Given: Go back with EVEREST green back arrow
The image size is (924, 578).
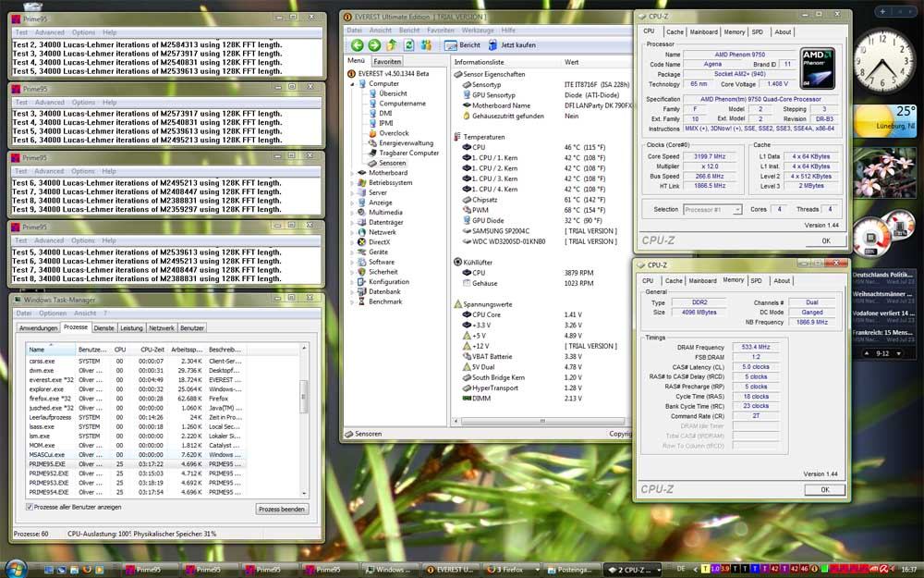Looking at the screenshot, I should (357, 44).
